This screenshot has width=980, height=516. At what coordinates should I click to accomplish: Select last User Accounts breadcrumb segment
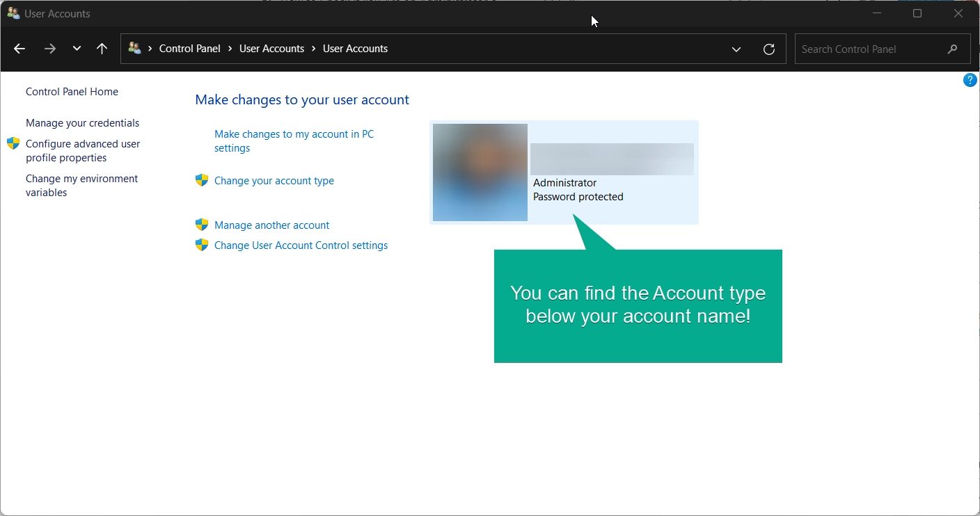point(355,49)
